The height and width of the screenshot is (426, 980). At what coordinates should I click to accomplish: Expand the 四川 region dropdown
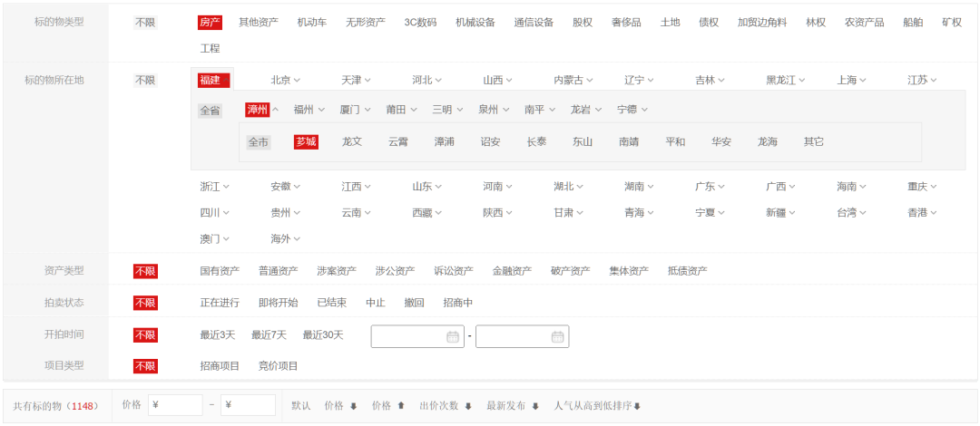[x=215, y=212]
